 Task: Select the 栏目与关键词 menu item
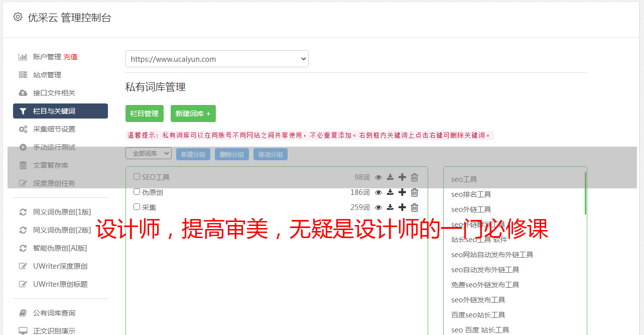point(60,111)
